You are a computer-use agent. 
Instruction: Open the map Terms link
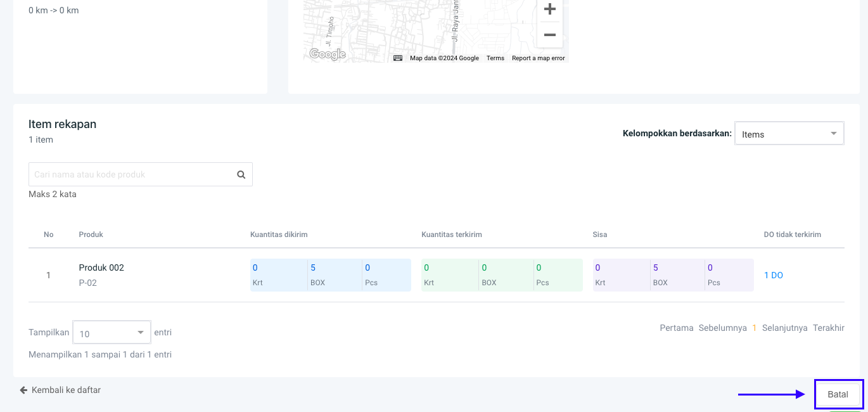click(x=495, y=58)
